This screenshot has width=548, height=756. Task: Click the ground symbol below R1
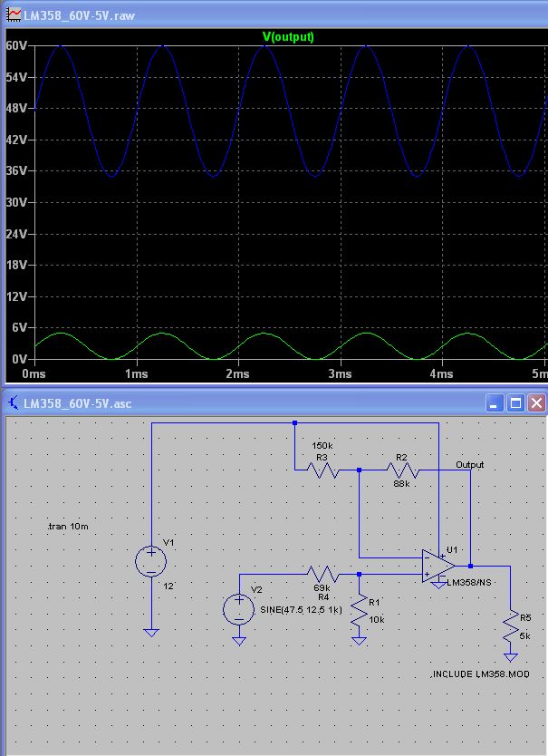[x=359, y=641]
